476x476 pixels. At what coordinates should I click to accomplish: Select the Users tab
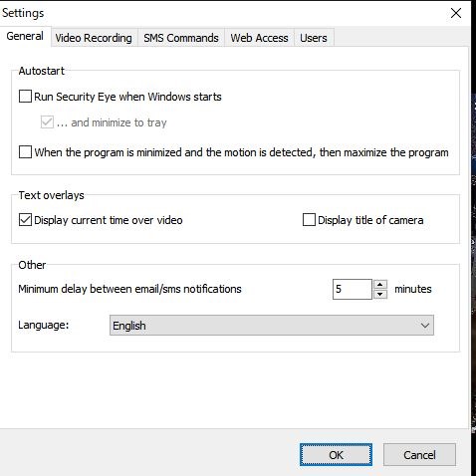point(314,38)
